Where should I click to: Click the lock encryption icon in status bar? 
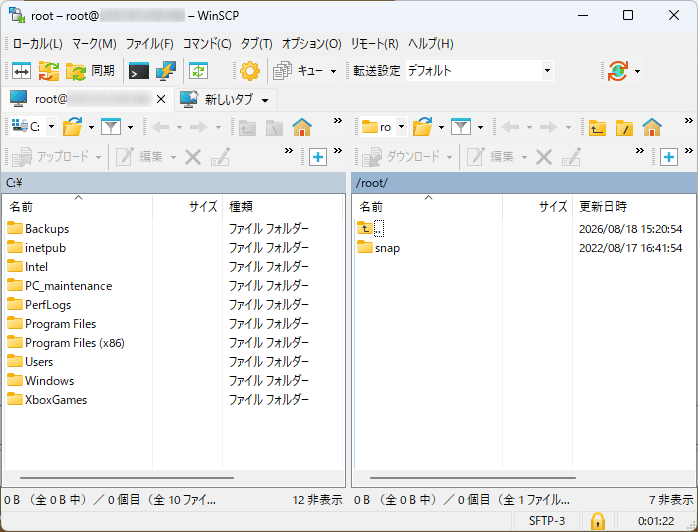coord(597,520)
